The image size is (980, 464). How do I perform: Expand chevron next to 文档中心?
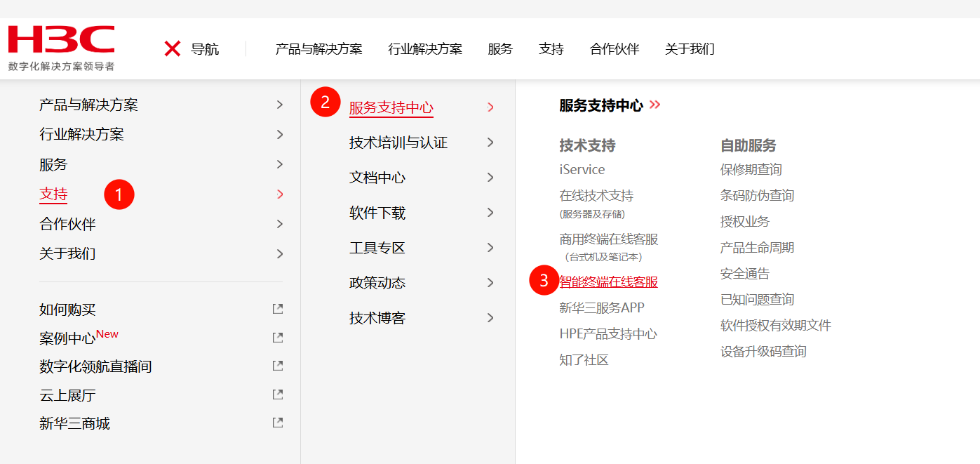(x=490, y=178)
